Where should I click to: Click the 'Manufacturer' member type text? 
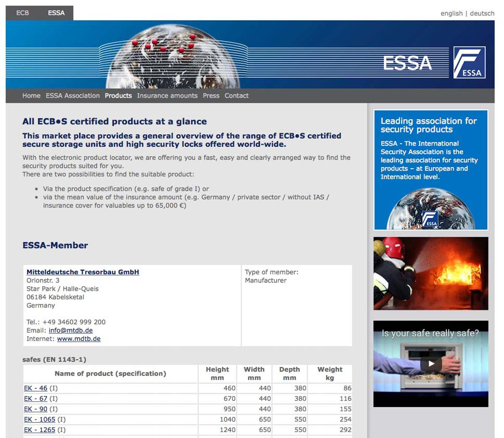[266, 280]
